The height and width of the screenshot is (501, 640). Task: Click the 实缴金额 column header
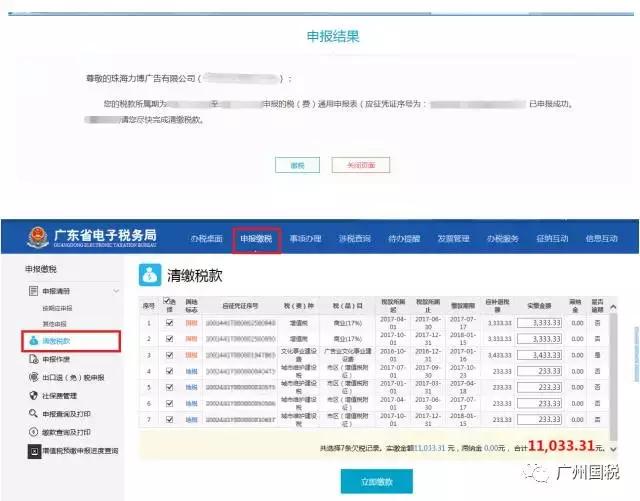coord(539,305)
